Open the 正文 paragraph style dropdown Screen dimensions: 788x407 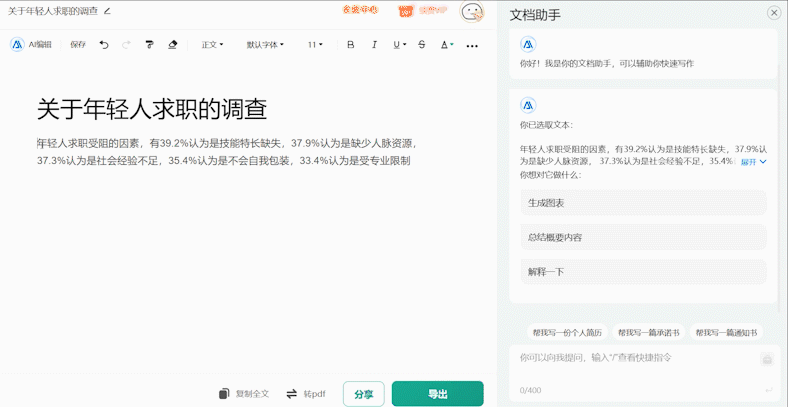coord(212,45)
